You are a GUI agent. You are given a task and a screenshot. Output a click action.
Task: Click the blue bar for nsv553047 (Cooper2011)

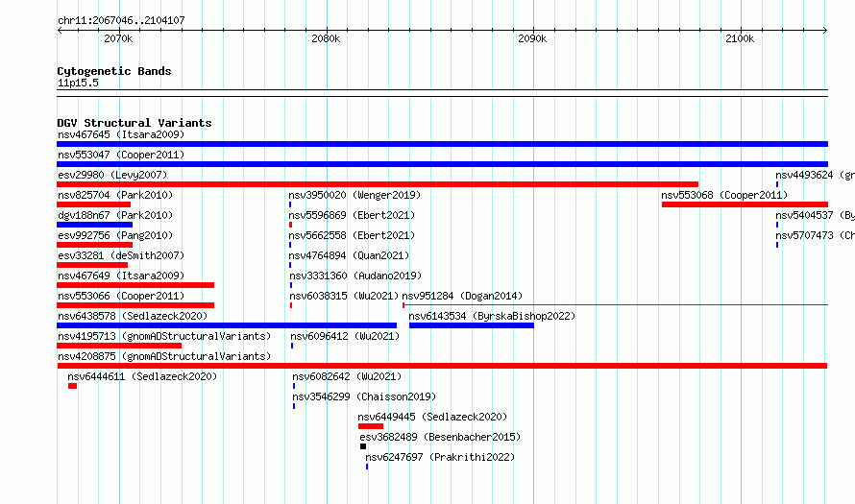point(442,164)
